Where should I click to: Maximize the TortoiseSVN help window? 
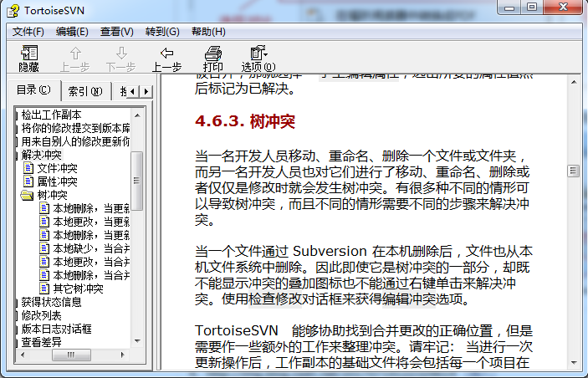click(x=532, y=8)
